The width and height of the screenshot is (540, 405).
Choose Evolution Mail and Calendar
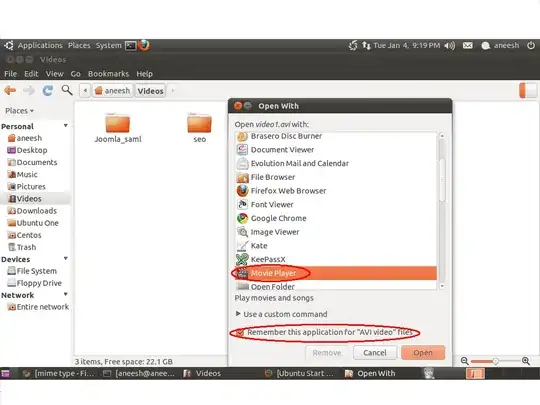(x=336, y=163)
